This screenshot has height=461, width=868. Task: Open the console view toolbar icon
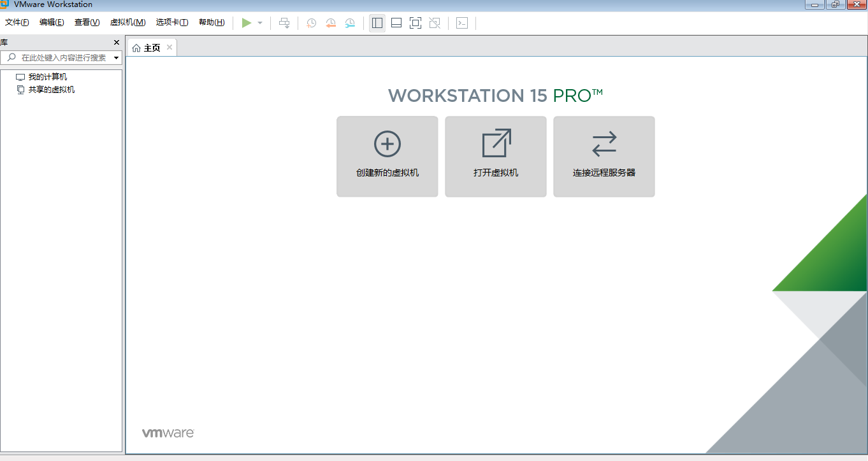click(462, 23)
